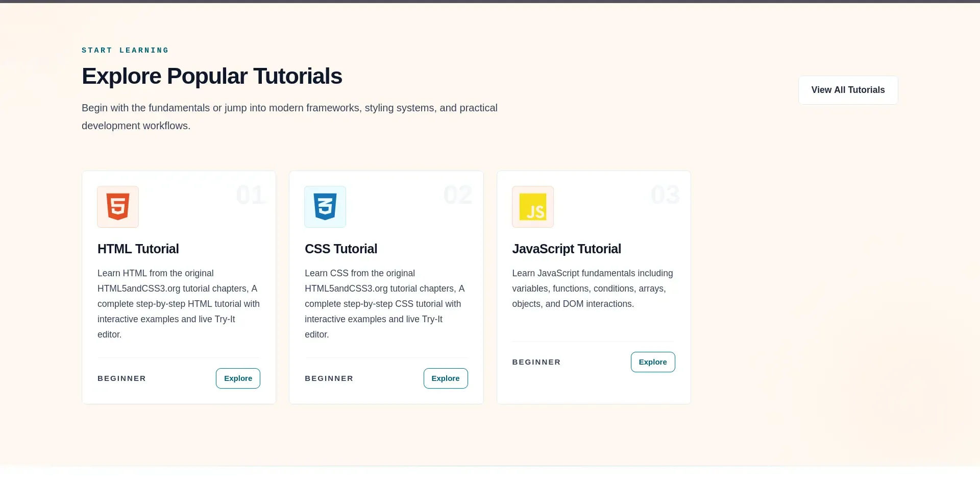Open the JavaScript Tutorial heading
The height and width of the screenshot is (480, 980).
tap(567, 249)
